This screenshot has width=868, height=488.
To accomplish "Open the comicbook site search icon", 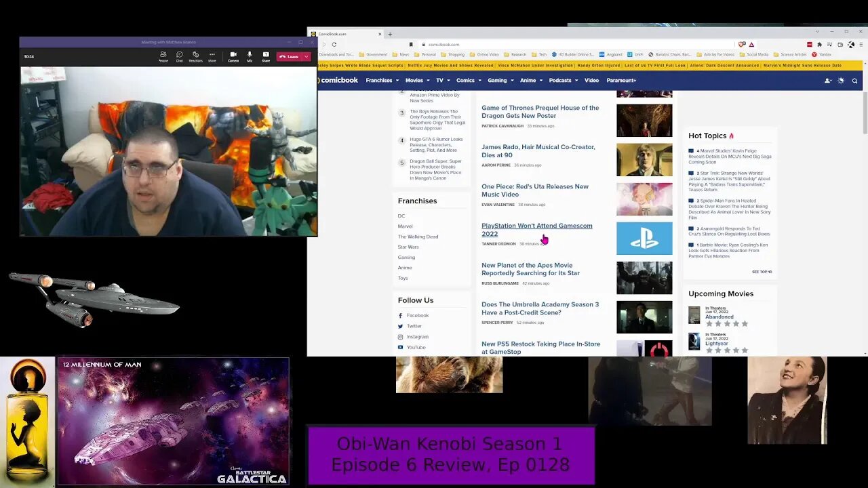I will coord(854,81).
